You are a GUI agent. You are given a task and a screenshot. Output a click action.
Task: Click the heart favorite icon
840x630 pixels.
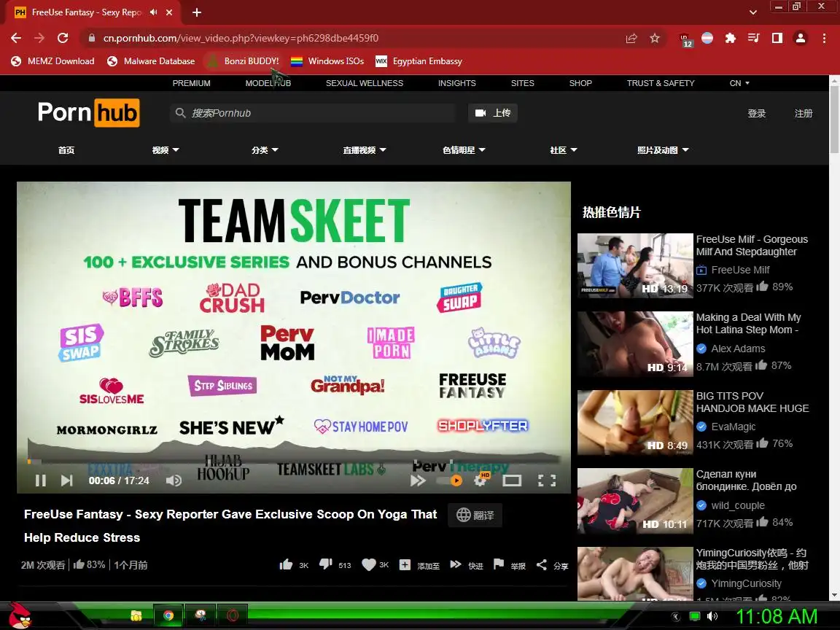368,564
